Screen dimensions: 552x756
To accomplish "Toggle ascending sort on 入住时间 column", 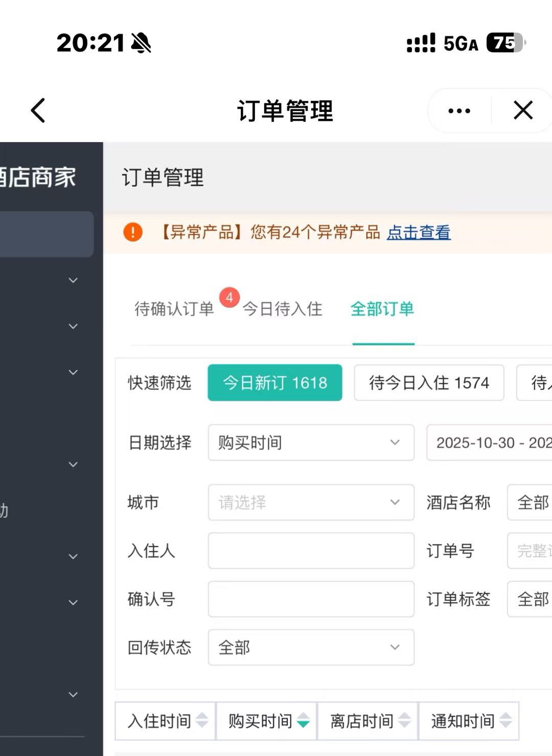I will pos(203,722).
